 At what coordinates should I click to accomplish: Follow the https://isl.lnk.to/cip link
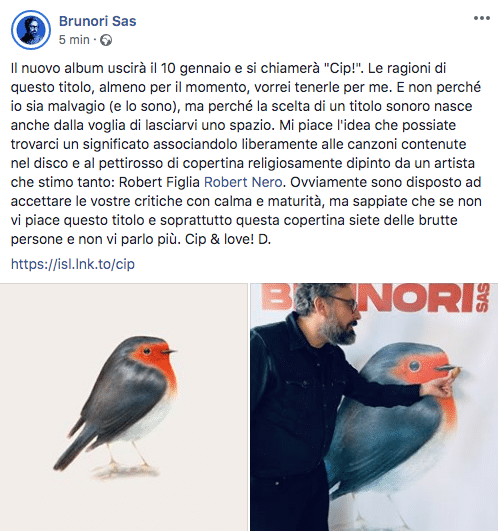73,264
